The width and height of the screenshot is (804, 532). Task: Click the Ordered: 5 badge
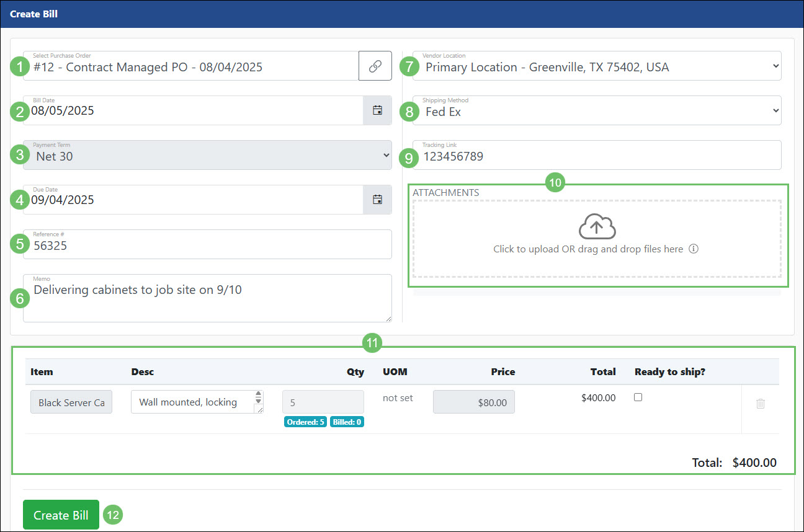[x=305, y=421]
